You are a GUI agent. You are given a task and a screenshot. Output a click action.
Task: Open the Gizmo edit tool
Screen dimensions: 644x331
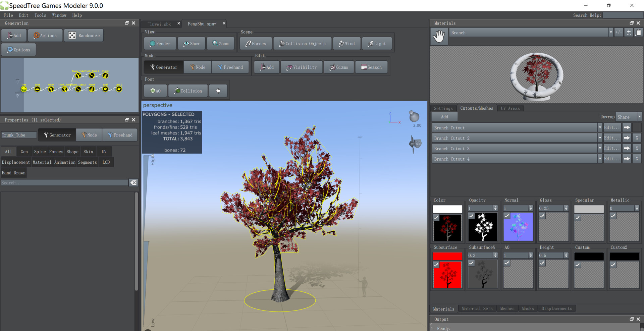pos(338,67)
